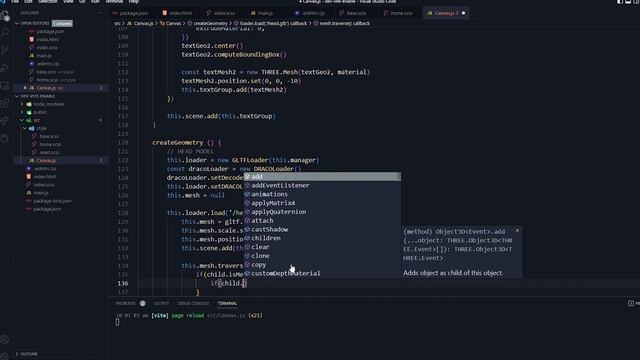
Task: Open package-lock.json in the file tree
Action: (x=52, y=201)
